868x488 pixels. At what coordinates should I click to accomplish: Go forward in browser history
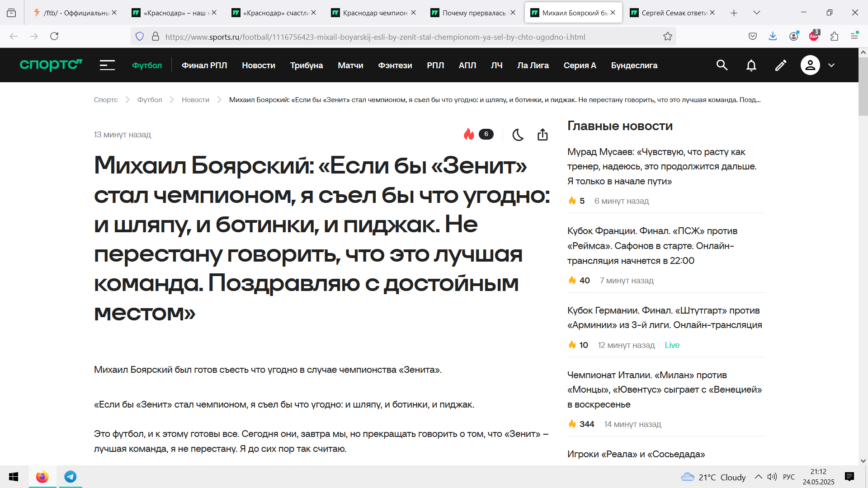point(34,36)
